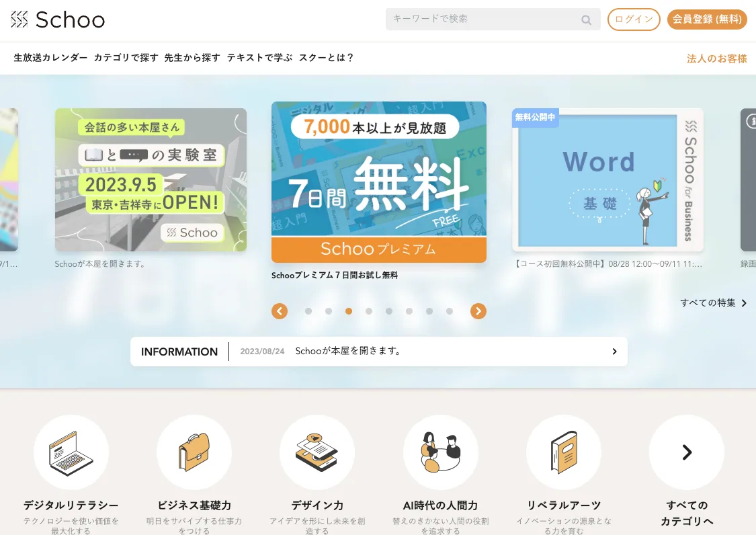Select the first carousel dot
The image size is (756, 535).
(308, 311)
